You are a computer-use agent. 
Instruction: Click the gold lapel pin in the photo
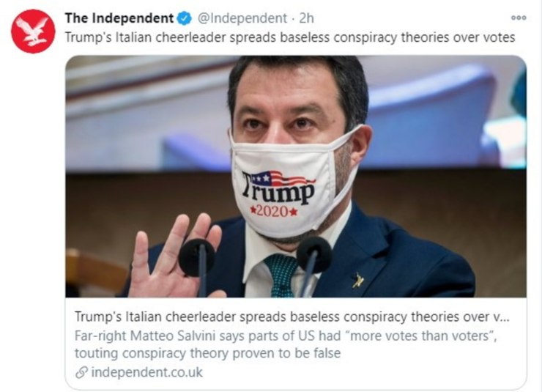point(357,280)
